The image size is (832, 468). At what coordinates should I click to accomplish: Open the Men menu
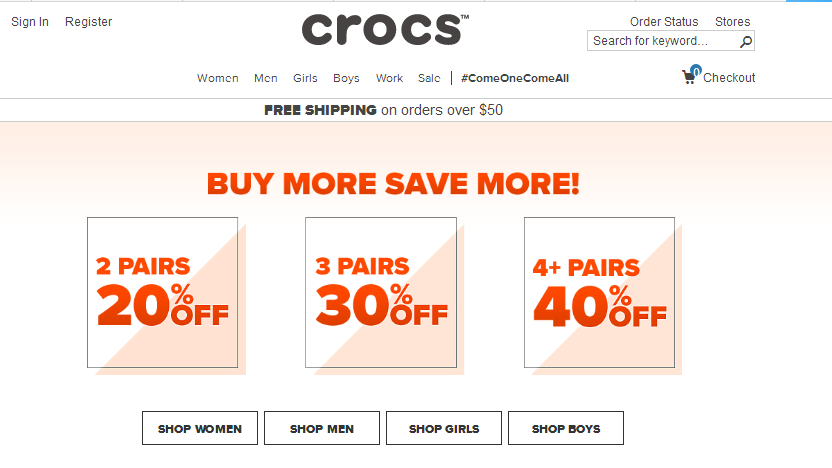tap(265, 78)
